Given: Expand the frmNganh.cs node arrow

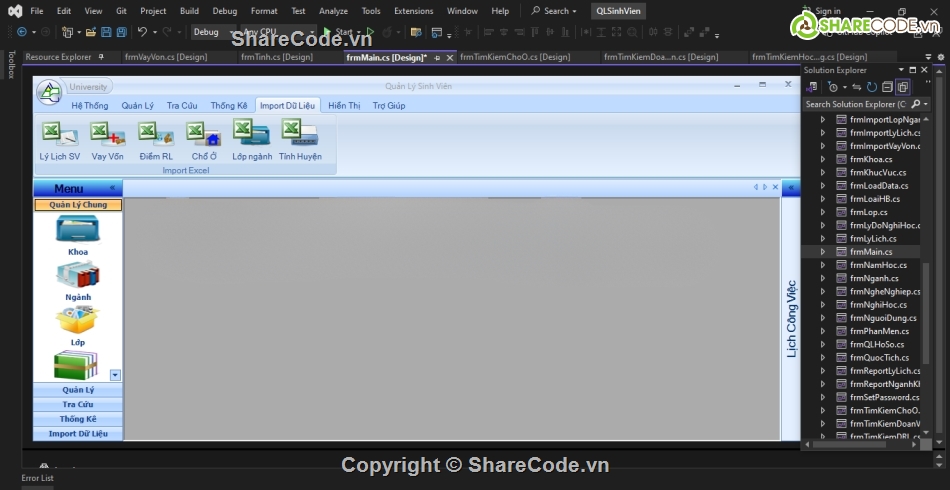Looking at the screenshot, I should pyautogui.click(x=823, y=278).
